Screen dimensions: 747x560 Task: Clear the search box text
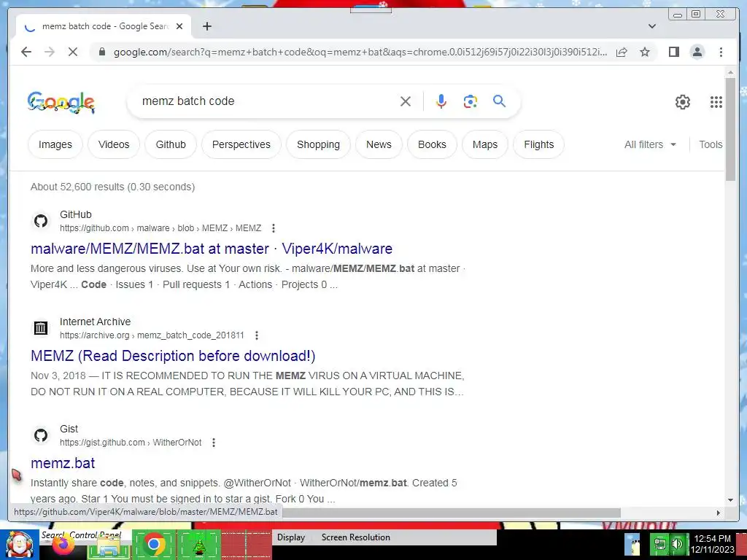[406, 101]
